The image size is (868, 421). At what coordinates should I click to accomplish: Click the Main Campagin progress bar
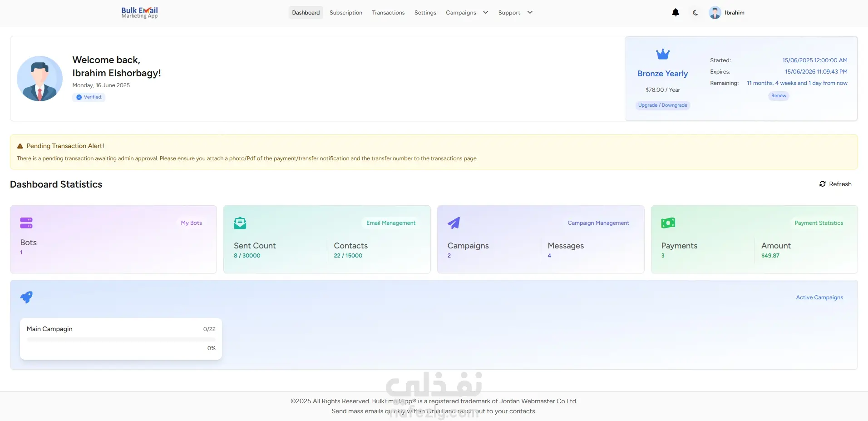121,339
